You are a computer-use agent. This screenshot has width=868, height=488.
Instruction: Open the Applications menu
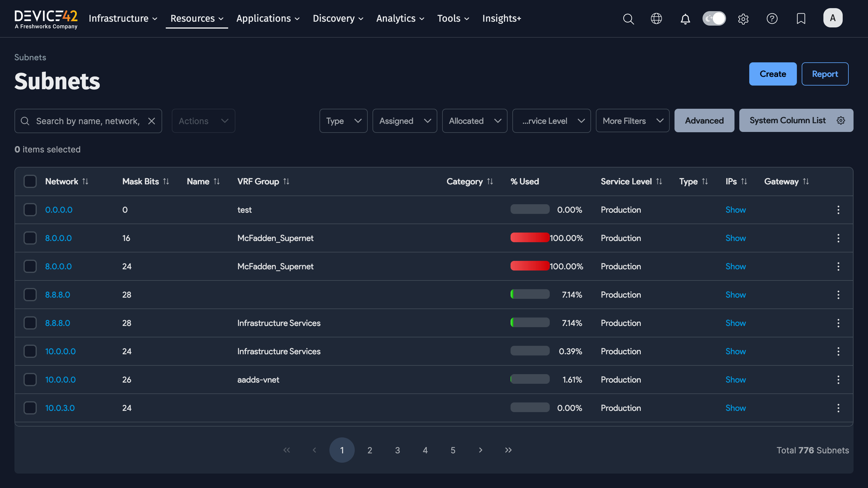[268, 18]
